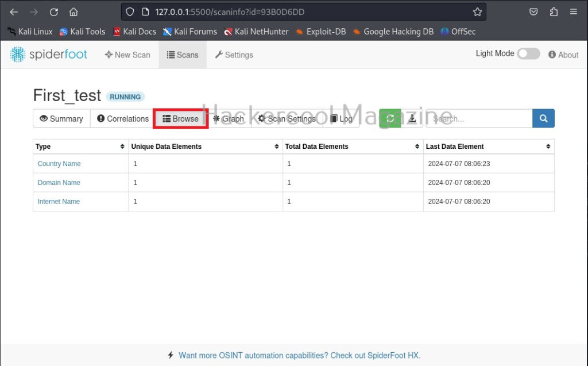Switch to the Correlations tab
The image size is (588, 366).
(123, 118)
